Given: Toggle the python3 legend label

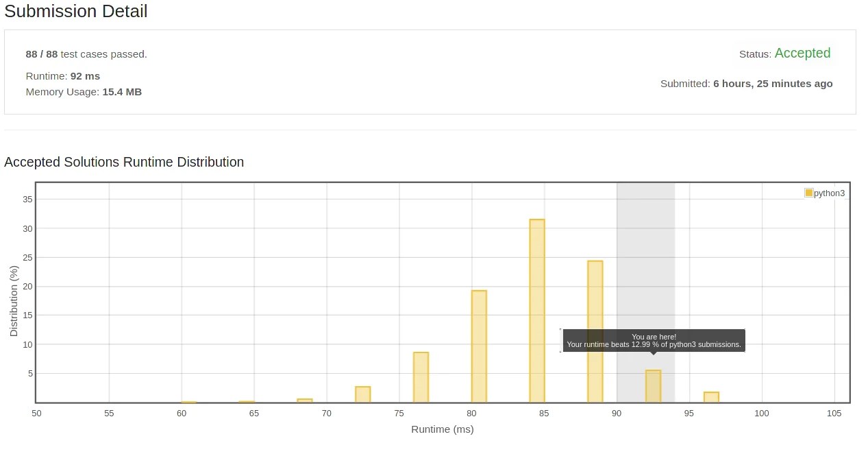Looking at the screenshot, I should point(829,193).
